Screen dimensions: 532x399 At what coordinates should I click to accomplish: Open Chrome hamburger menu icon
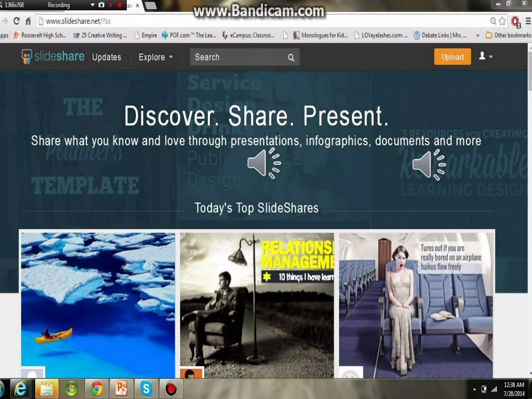pos(528,21)
